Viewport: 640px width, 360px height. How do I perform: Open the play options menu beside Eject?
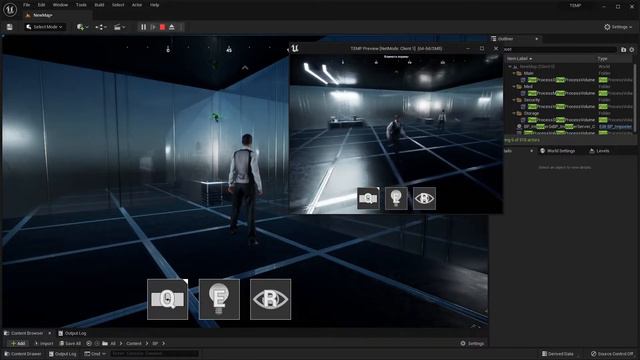point(181,27)
